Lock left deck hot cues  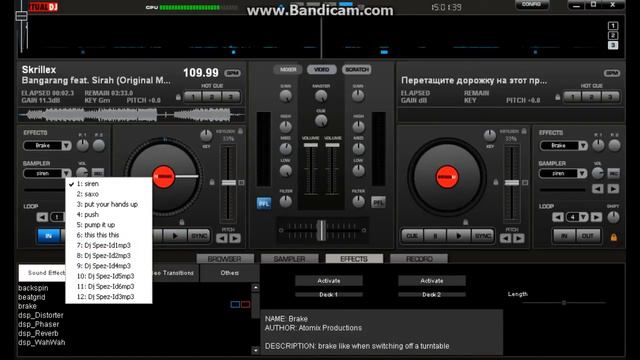point(178,97)
